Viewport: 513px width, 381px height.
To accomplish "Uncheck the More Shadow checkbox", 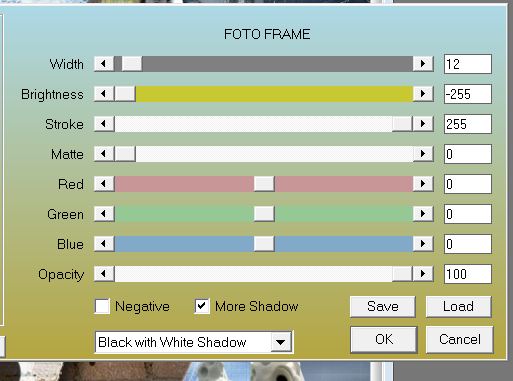I will tap(202, 306).
